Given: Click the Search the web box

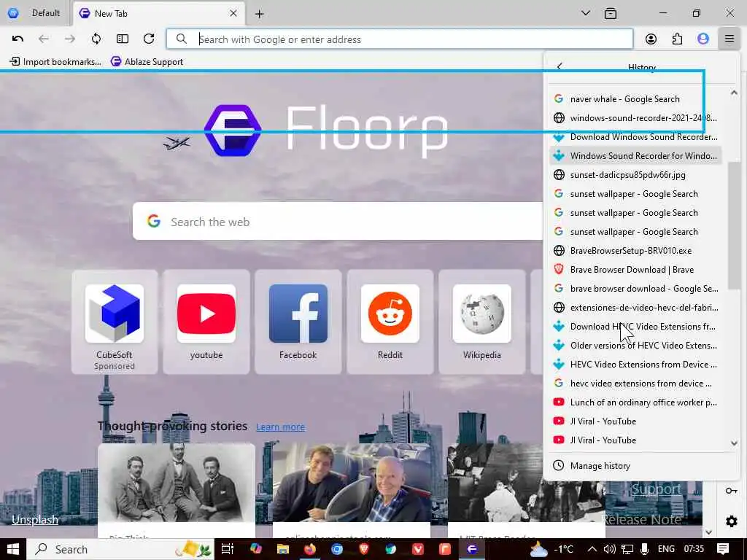Looking at the screenshot, I should [337, 222].
